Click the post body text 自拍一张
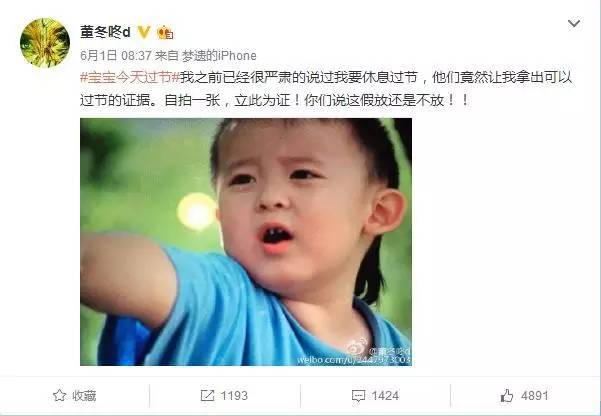 coord(192,101)
